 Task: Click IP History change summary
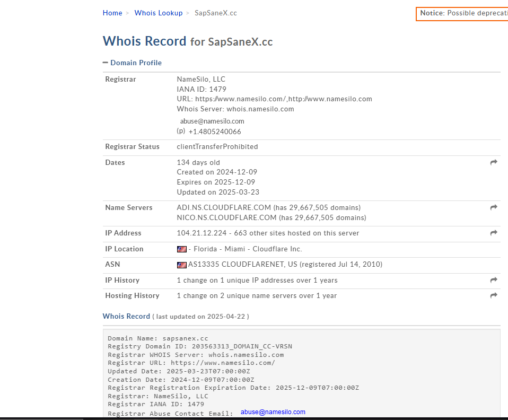click(257, 281)
